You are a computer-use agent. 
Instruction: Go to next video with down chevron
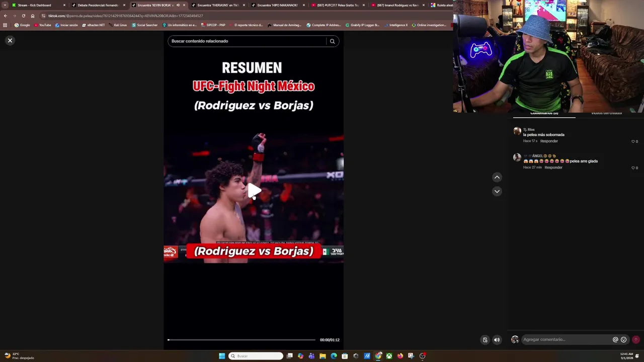(497, 191)
